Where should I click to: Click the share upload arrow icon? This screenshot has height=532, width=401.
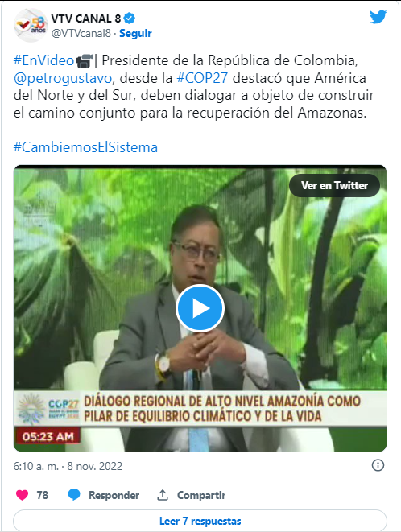point(163,495)
